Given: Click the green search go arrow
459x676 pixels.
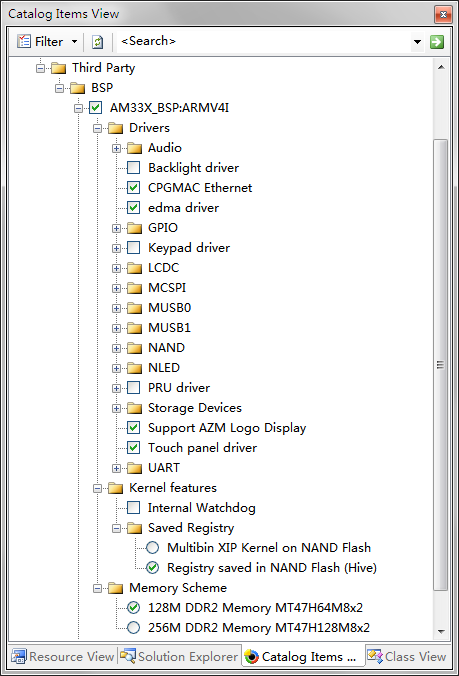Looking at the screenshot, I should pos(437,42).
